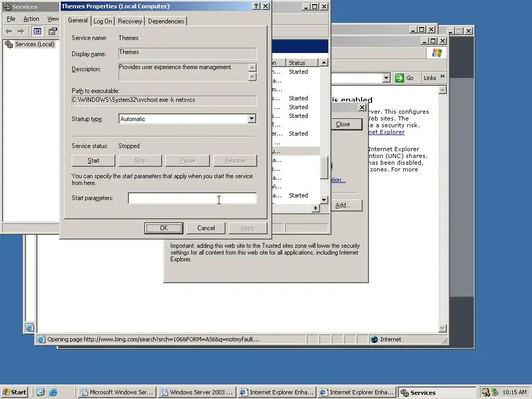
Task: Click the Start service button
Action: coord(94,161)
